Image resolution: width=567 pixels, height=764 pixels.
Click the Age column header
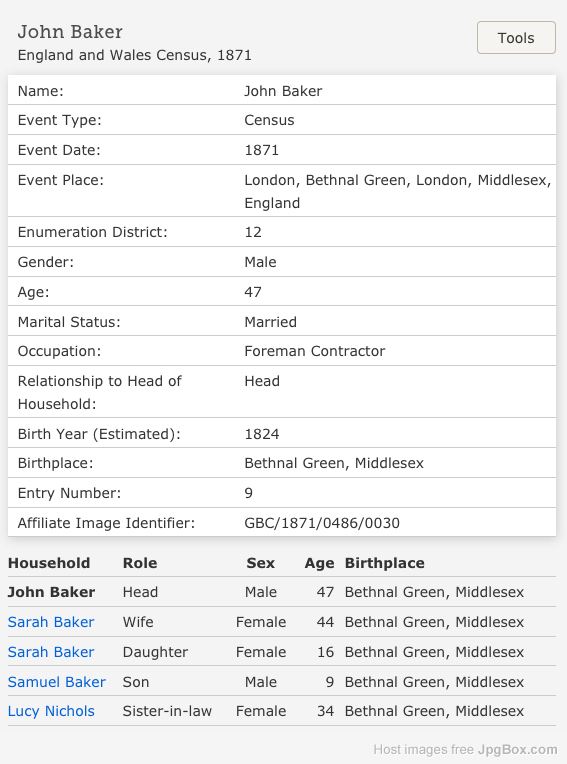[x=320, y=563]
